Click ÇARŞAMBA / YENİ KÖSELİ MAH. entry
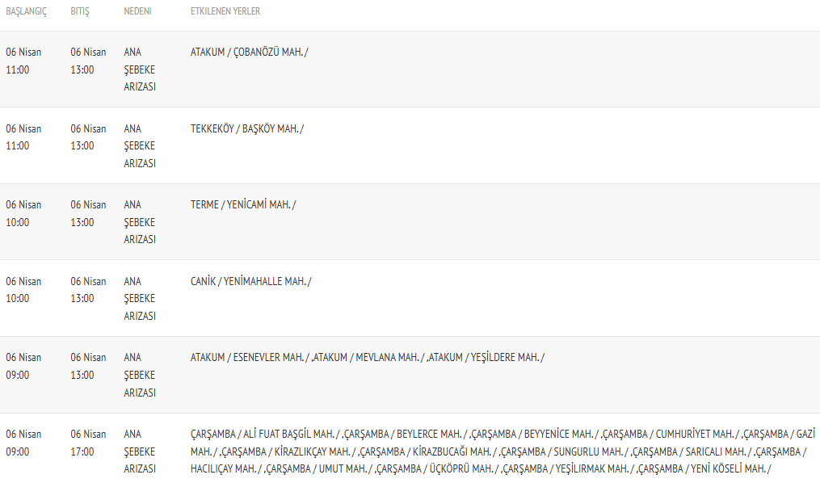The height and width of the screenshot is (504, 820). [x=705, y=469]
